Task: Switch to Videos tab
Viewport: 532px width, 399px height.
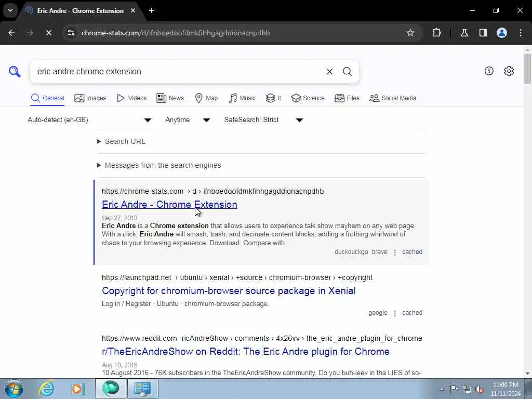Action: click(131, 98)
